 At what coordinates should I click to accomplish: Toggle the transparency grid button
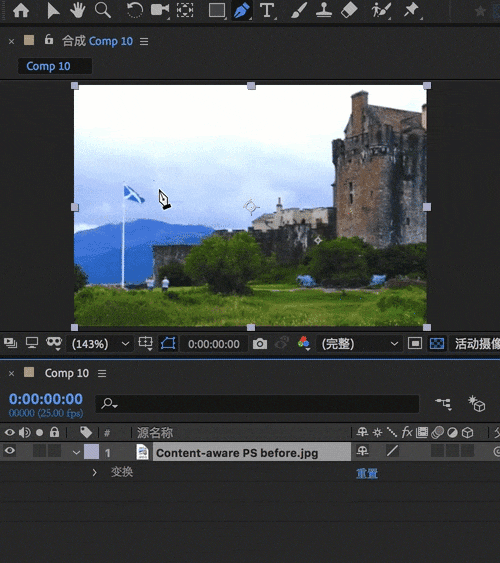pos(437,344)
